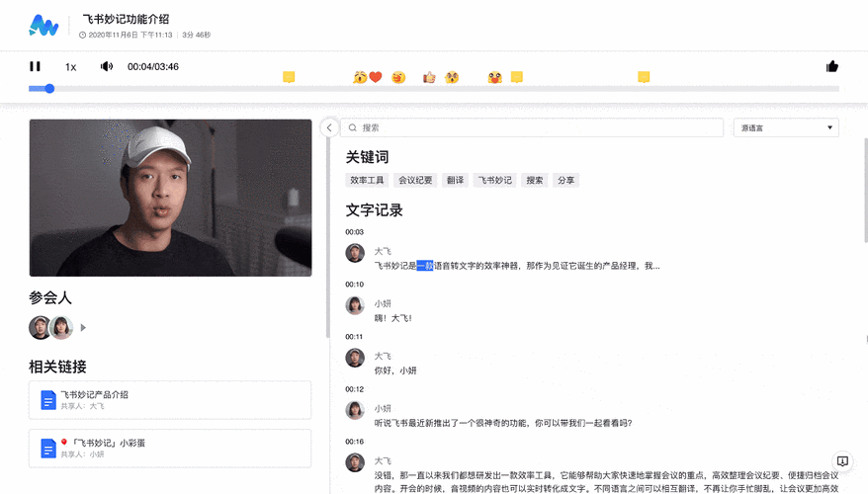Select the 飞书妙记 keyword tag
Screen dimensions: 868x494
(495, 180)
